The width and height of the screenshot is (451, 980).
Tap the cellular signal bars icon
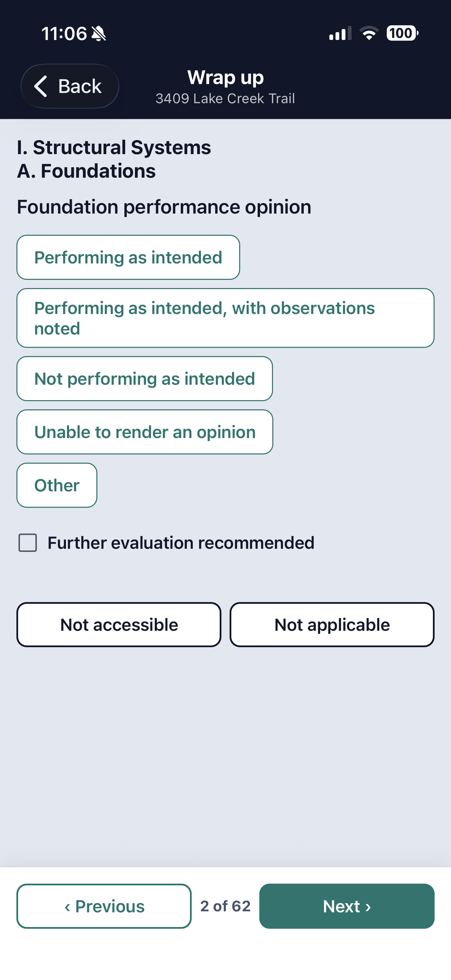340,33
